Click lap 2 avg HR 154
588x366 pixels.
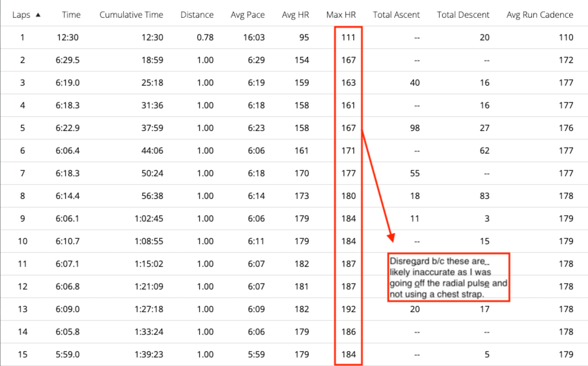(302, 60)
